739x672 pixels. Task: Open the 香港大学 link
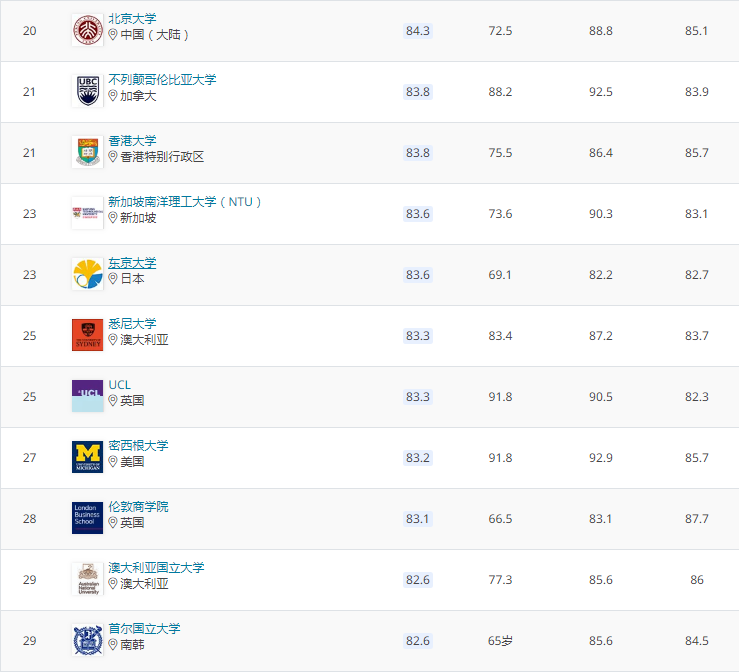[132, 140]
